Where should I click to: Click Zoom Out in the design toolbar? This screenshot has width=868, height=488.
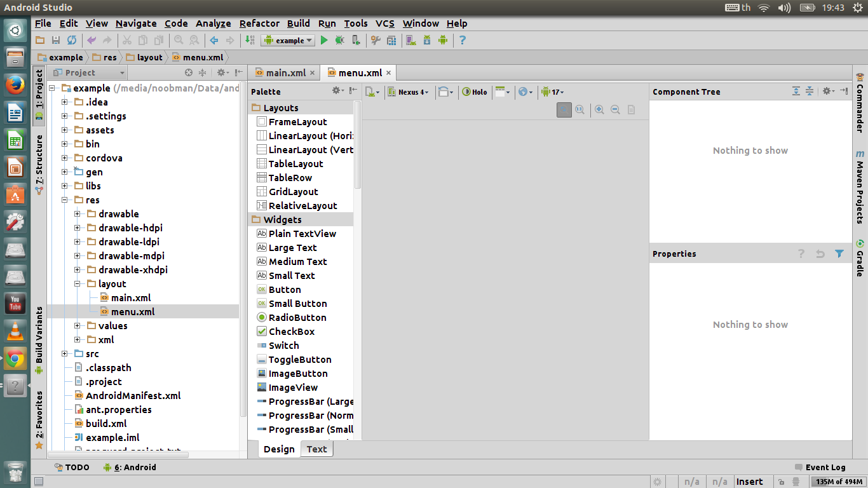(615, 110)
